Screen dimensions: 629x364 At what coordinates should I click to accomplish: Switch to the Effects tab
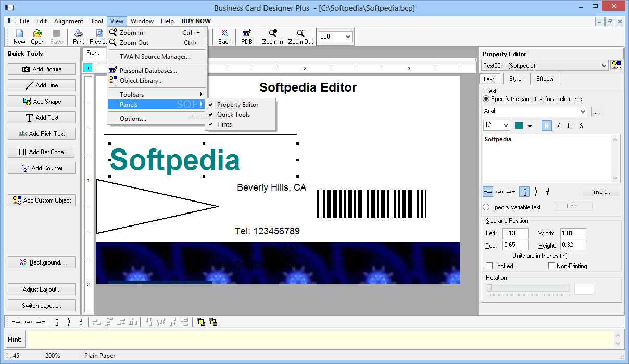coord(545,79)
